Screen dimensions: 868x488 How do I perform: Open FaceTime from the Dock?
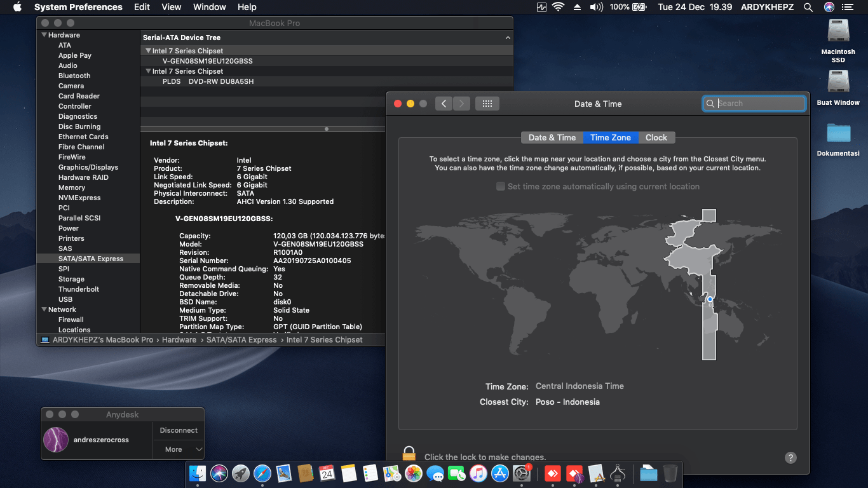[457, 473]
